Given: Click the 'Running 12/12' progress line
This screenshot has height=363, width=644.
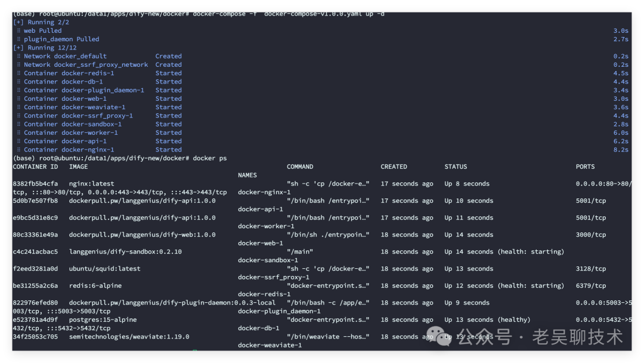Looking at the screenshot, I should pyautogui.click(x=45, y=48).
